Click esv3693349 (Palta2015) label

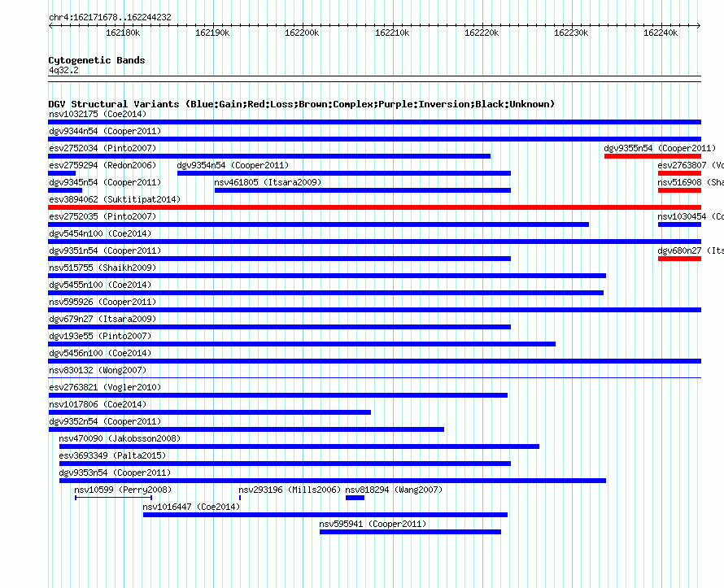click(112, 455)
